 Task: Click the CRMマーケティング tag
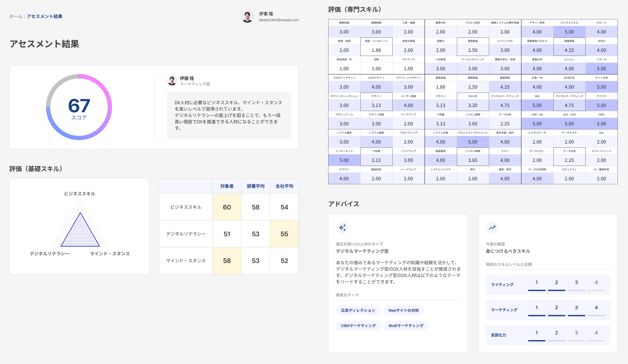[x=358, y=326]
